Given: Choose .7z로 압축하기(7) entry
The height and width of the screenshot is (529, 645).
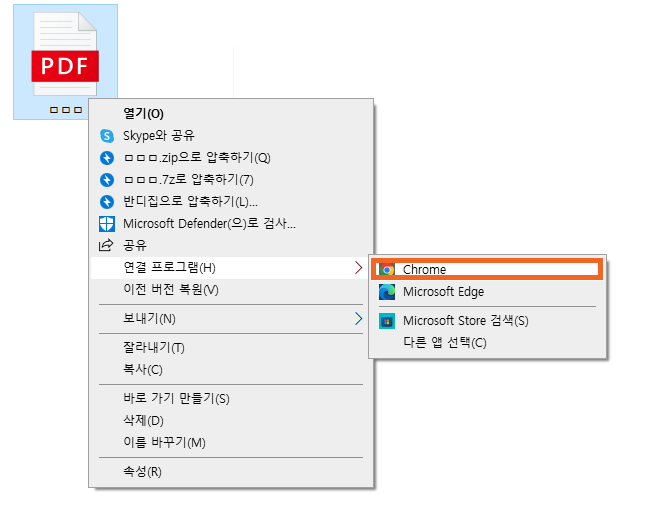Looking at the screenshot, I should coord(231,180).
